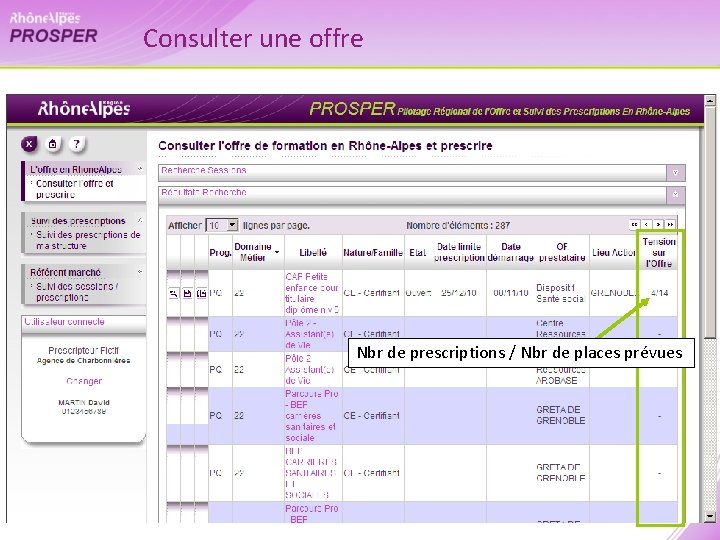
Task: Click the vertical scrollbar thumb
Action: [710, 222]
